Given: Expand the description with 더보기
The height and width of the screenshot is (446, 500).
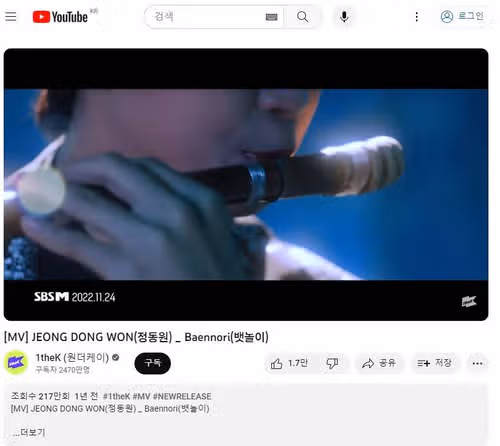Looking at the screenshot, I should pos(29,433).
